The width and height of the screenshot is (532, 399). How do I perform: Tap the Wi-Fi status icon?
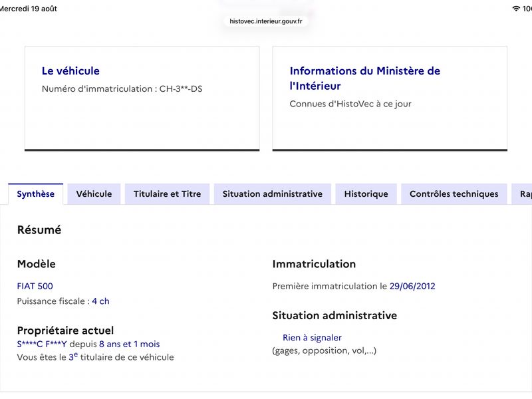pyautogui.click(x=516, y=9)
